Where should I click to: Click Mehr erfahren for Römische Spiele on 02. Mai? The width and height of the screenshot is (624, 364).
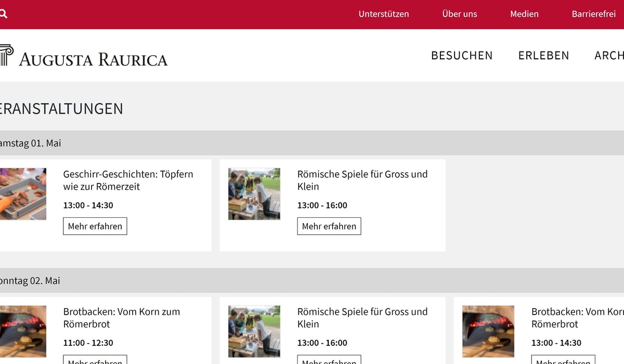point(329,359)
